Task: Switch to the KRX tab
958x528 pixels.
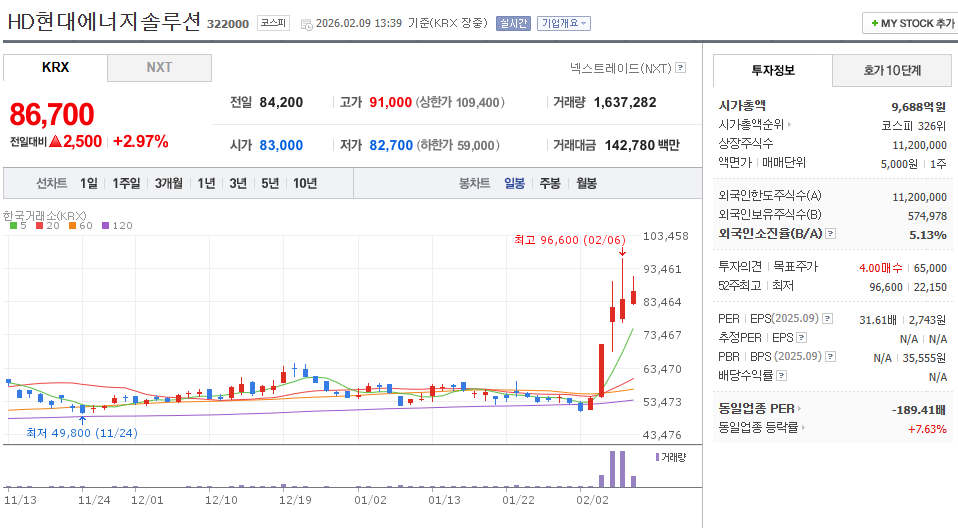Action: (x=56, y=67)
